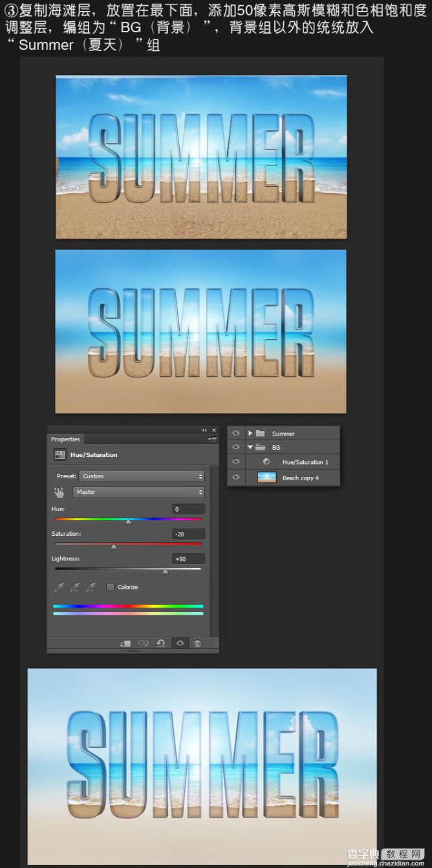Screen dimensions: 432x868
Task: Click the Hue/Saturation 1 adjustment layer icon
Action: (266, 462)
